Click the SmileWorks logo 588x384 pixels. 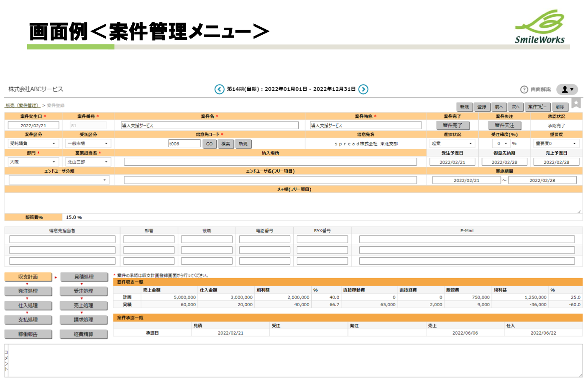pyautogui.click(x=539, y=28)
